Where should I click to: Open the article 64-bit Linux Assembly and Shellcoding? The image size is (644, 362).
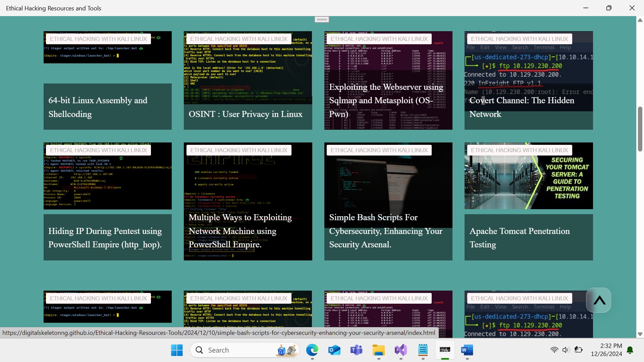(98, 107)
